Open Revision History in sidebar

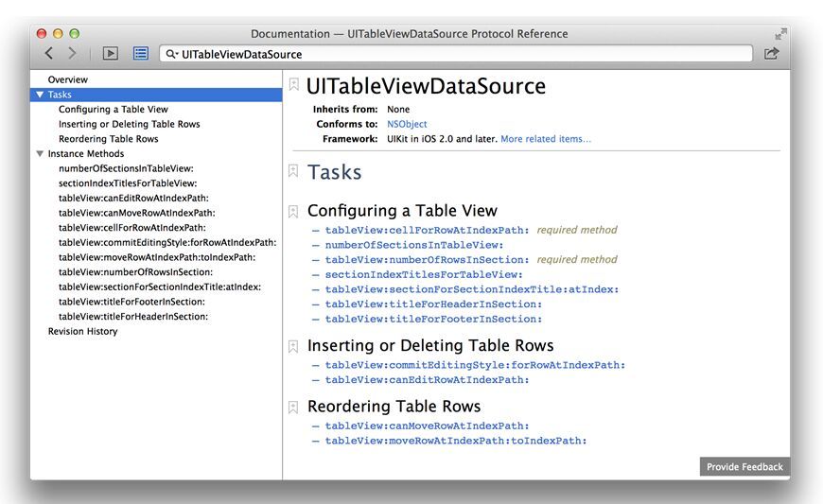(82, 332)
